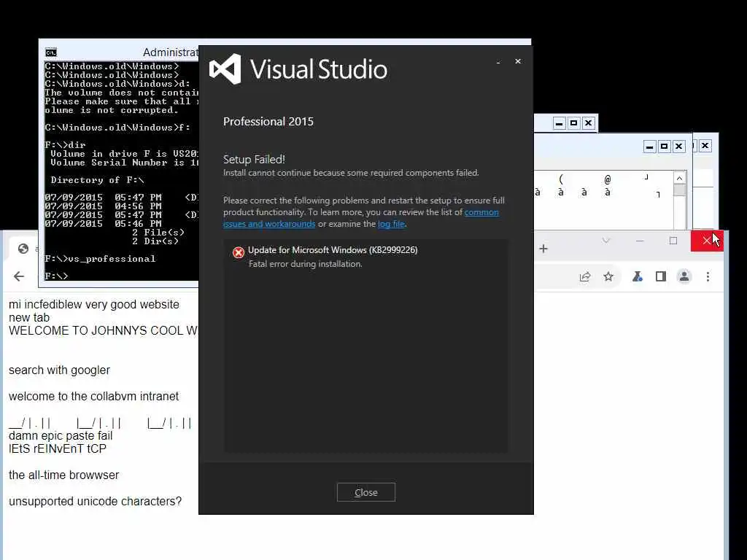Click 'the all-time browwser' text
The width and height of the screenshot is (747, 560).
coord(64,475)
